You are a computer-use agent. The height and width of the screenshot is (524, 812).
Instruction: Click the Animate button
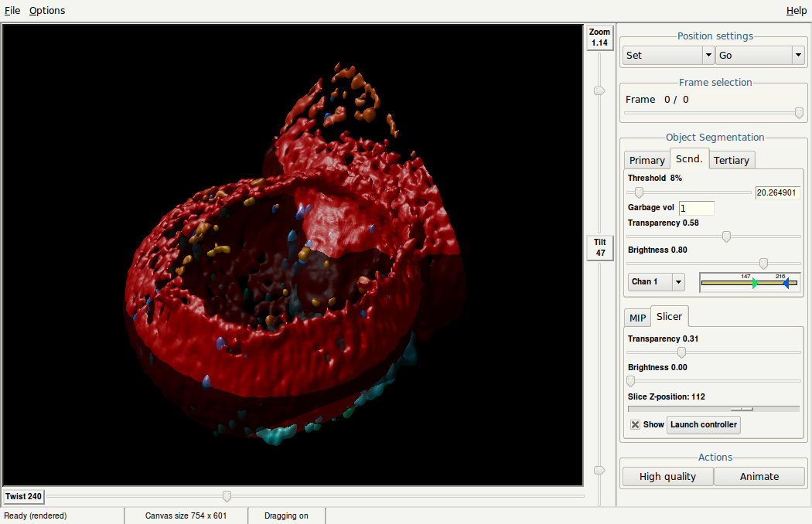point(759,477)
